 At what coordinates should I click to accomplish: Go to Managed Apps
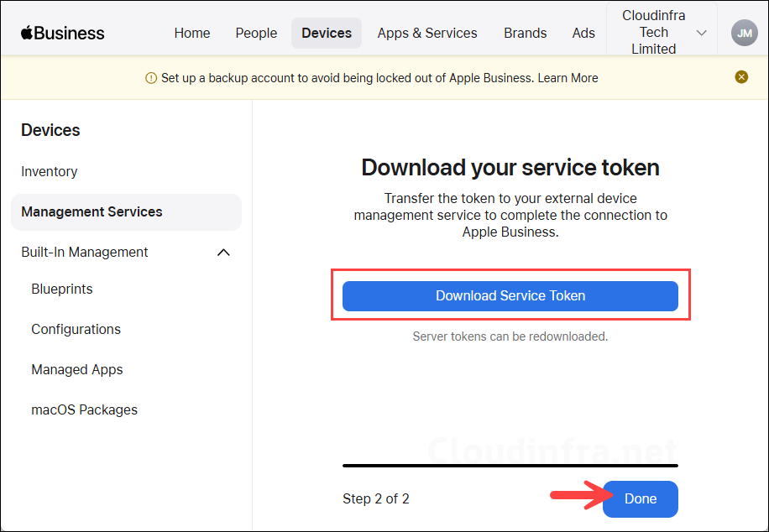pos(77,369)
